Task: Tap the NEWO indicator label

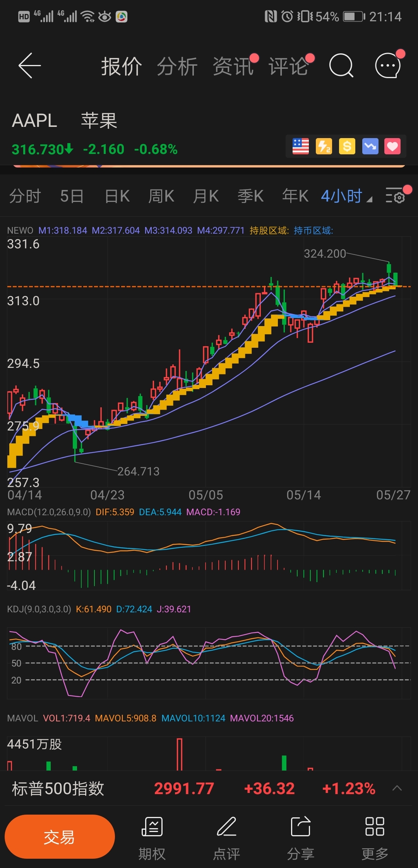Action: [20, 231]
